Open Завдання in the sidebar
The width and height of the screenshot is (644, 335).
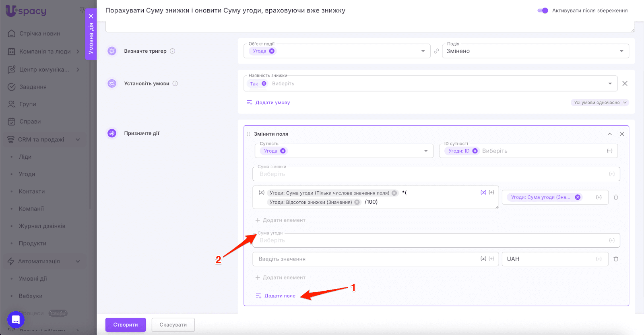pos(33,87)
